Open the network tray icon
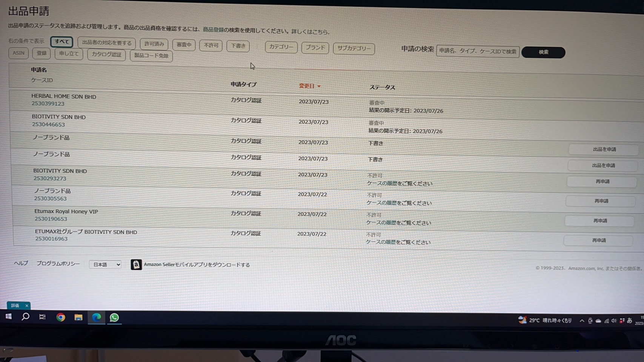Image resolution: width=644 pixels, height=362 pixels. (606, 321)
